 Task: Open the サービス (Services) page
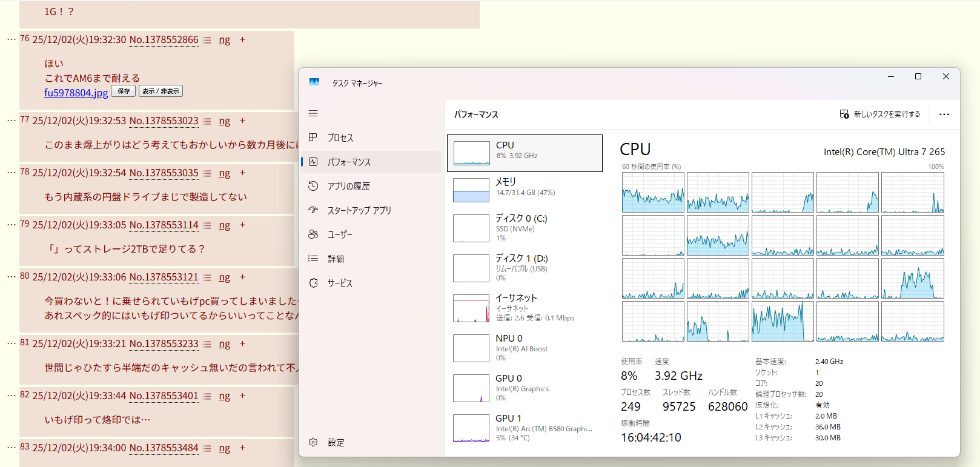pyautogui.click(x=339, y=283)
